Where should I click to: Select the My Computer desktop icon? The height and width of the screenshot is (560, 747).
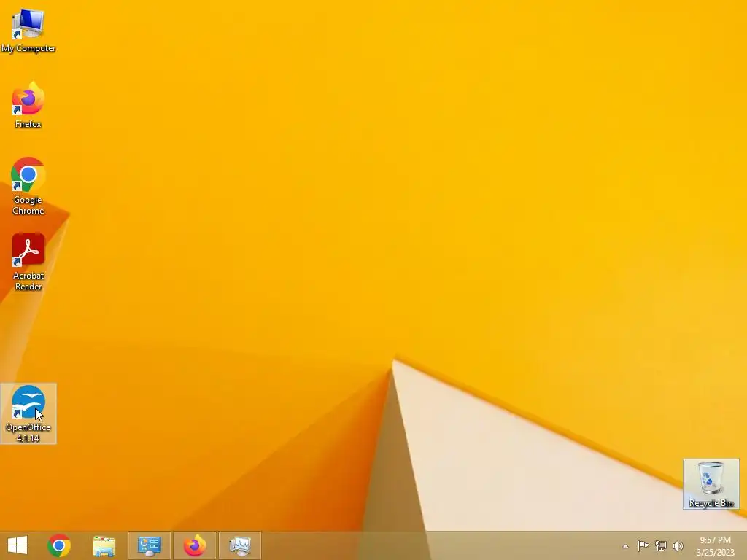(28, 30)
